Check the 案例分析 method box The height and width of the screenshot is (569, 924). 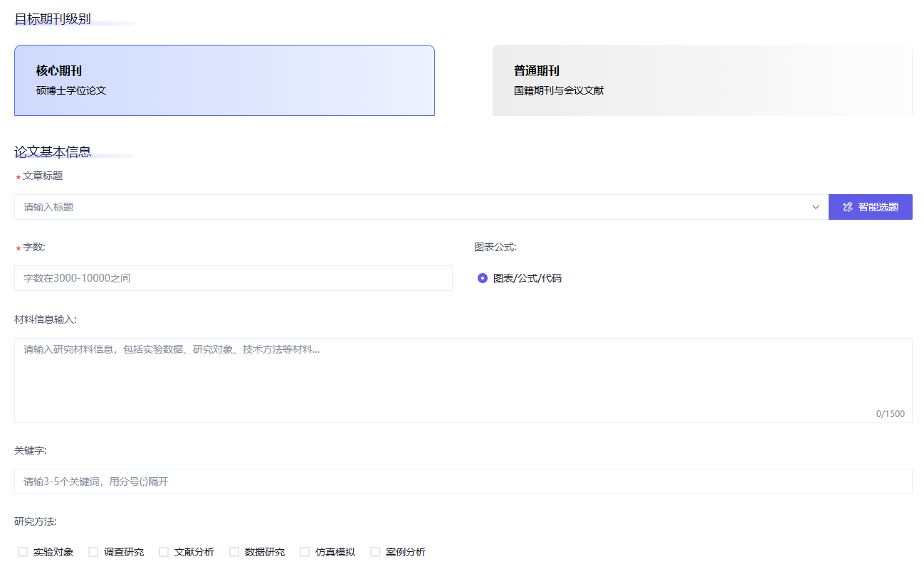[375, 552]
